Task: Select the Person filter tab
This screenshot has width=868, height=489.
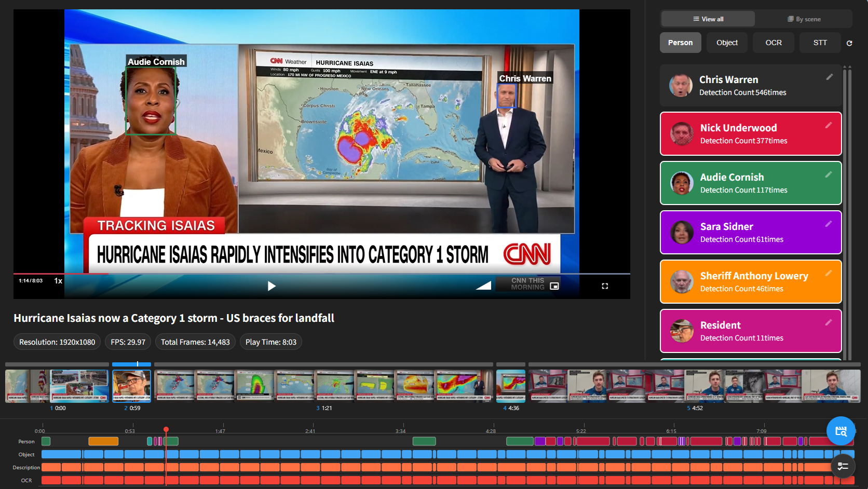Action: [x=681, y=43]
